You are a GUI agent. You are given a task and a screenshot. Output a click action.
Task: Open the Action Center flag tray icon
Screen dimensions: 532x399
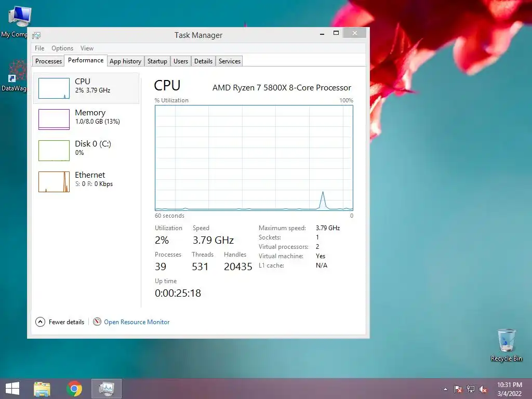(458, 389)
